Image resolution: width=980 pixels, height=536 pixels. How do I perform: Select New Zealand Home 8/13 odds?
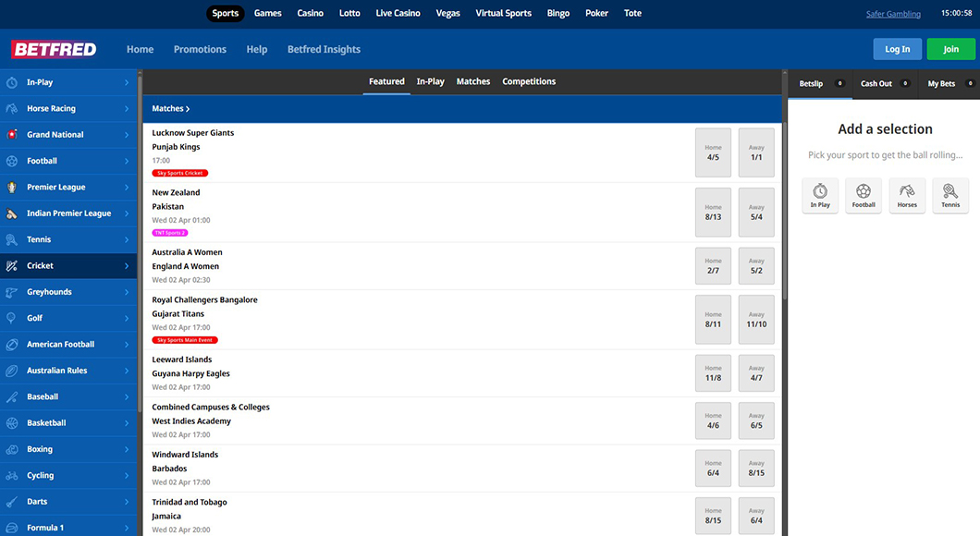click(x=713, y=213)
